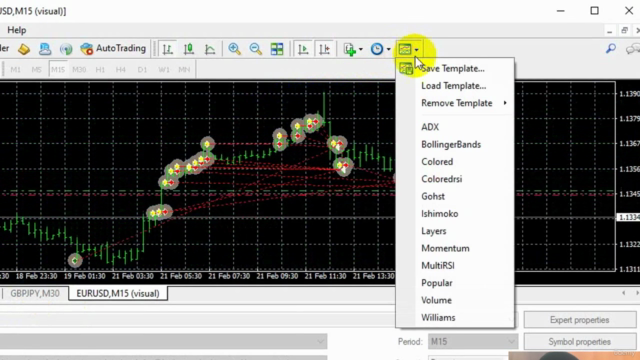The height and width of the screenshot is (360, 640).
Task: Choose Load Template from the menu
Action: pos(455,86)
